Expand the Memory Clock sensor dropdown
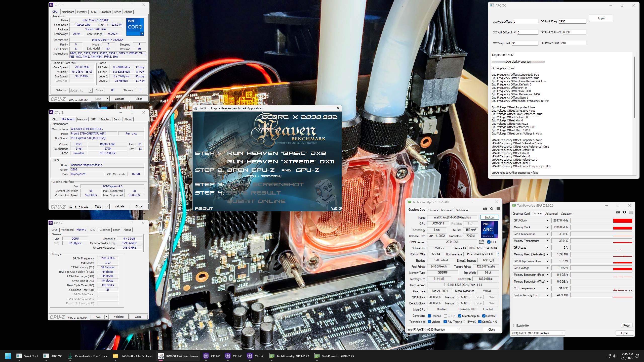Image resolution: width=644 pixels, height=362 pixels. 547,227
